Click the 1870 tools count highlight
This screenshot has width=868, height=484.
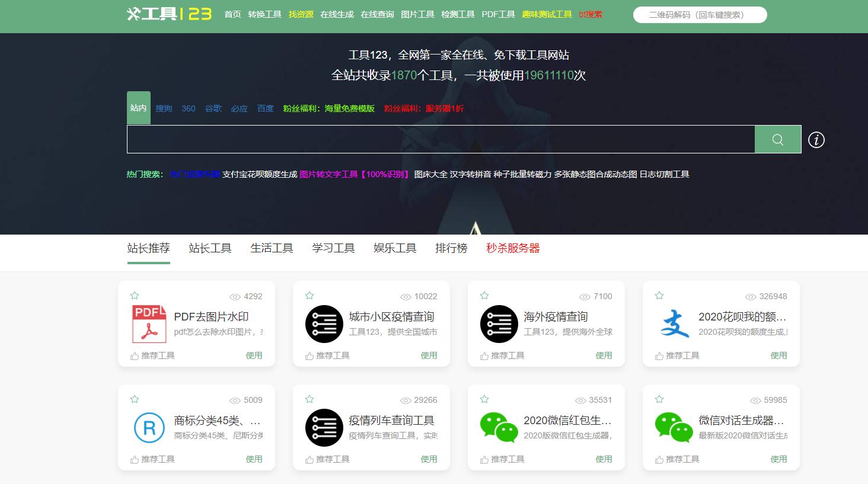pos(404,76)
